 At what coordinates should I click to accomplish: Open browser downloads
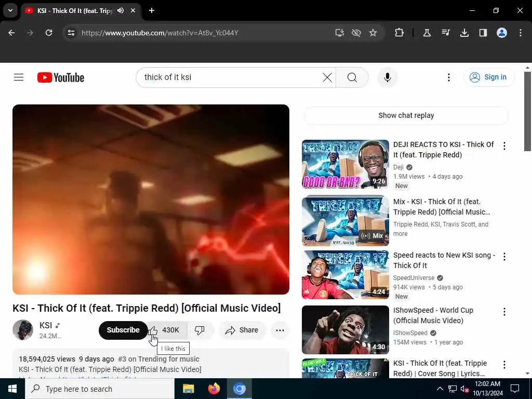464,33
